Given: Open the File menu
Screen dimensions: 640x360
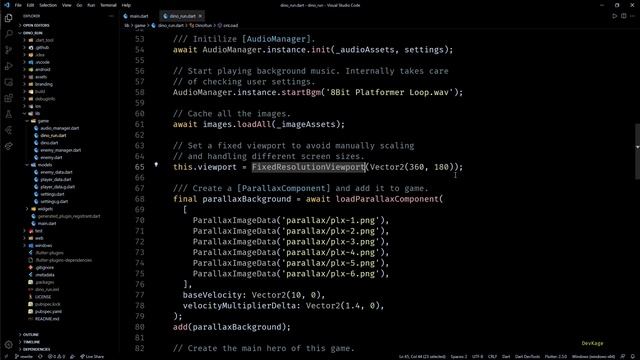Looking at the screenshot, I should pos(18,5).
